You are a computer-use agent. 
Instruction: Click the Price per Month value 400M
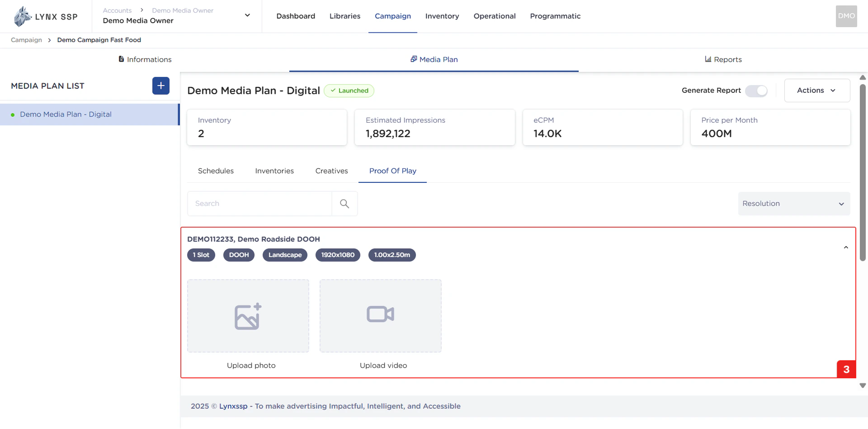coord(717,134)
